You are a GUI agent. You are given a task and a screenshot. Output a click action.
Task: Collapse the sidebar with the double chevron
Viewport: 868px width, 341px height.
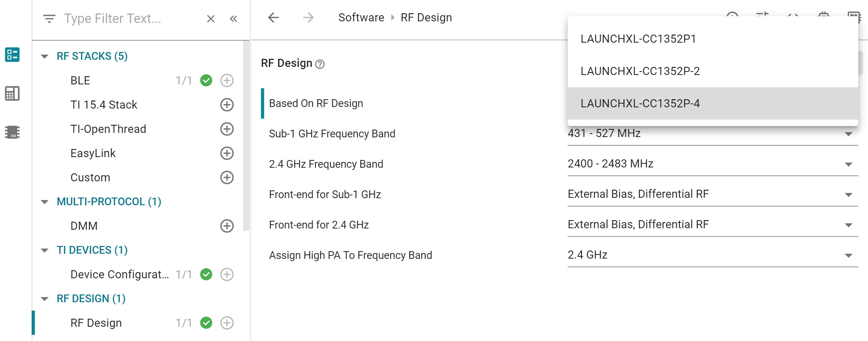233,18
